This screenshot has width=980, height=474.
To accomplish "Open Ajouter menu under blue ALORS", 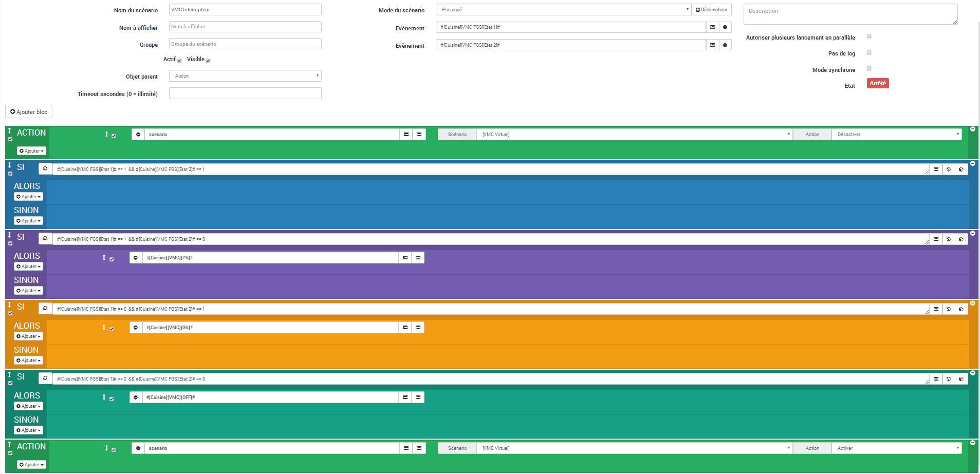I will (28, 197).
